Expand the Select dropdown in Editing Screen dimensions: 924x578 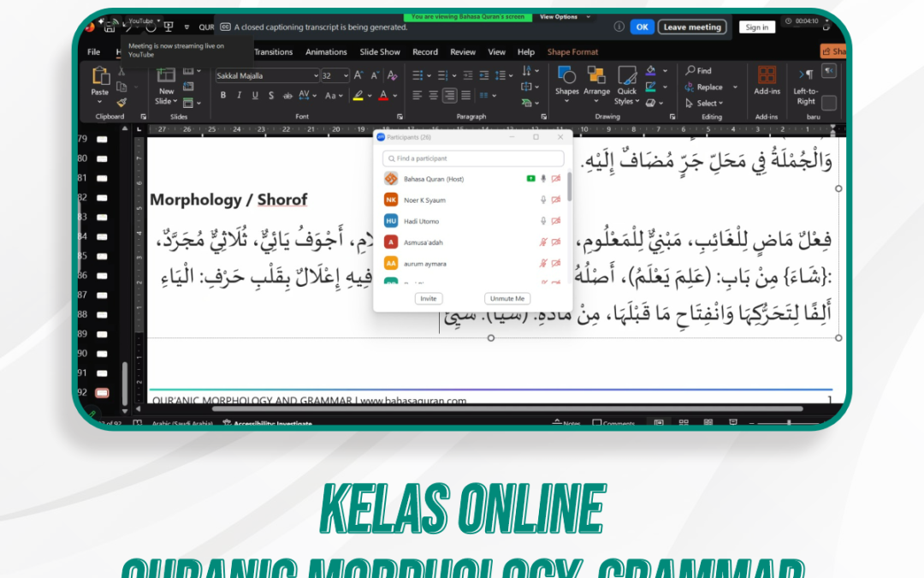[x=720, y=104]
